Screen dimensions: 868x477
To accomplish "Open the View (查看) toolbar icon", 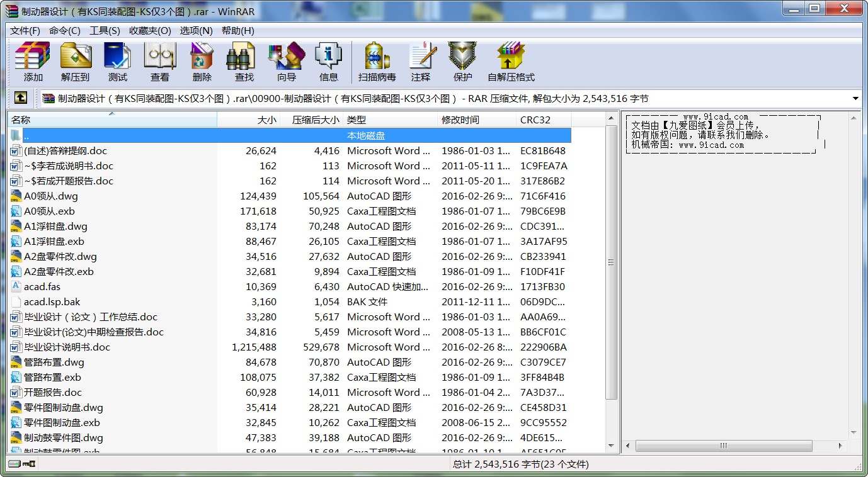I will click(159, 62).
